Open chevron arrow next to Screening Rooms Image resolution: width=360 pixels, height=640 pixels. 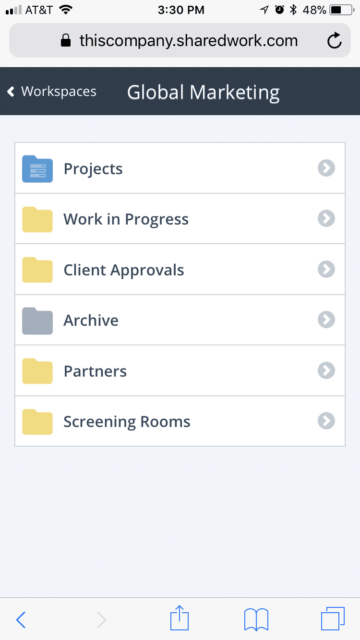coord(326,421)
